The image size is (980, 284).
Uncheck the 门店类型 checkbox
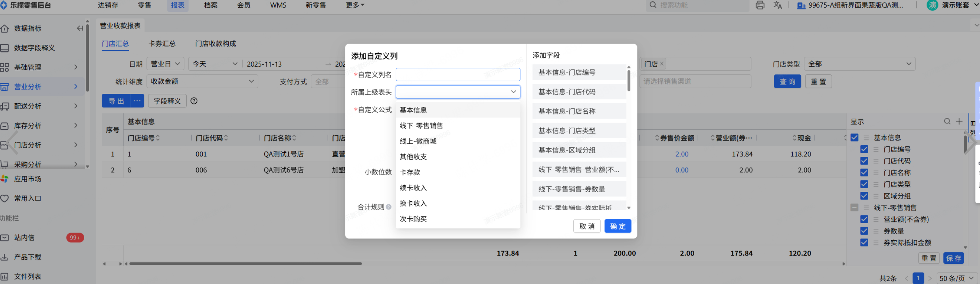coord(864,184)
